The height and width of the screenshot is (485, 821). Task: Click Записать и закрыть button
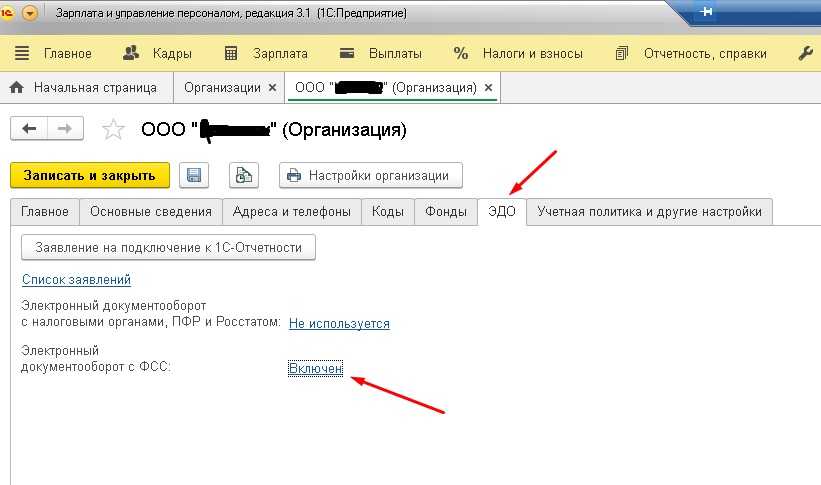click(90, 175)
